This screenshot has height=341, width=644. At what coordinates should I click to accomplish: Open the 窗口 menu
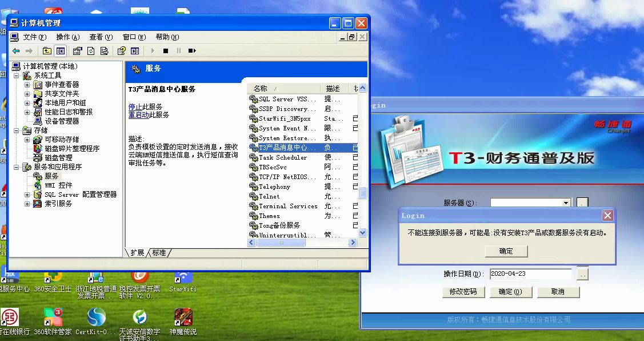coord(134,37)
